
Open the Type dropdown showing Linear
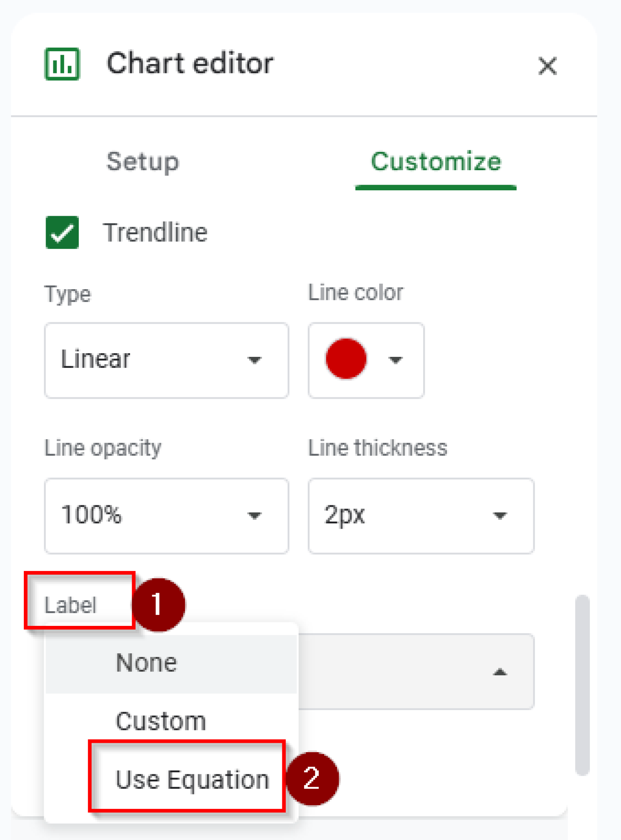click(166, 360)
